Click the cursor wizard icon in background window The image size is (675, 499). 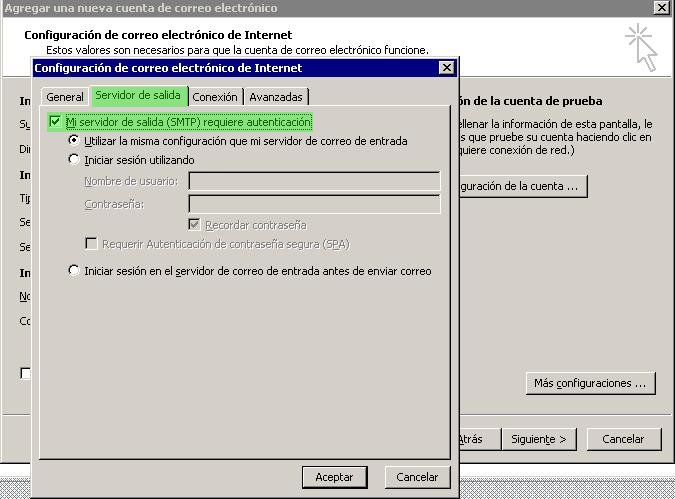(x=641, y=47)
